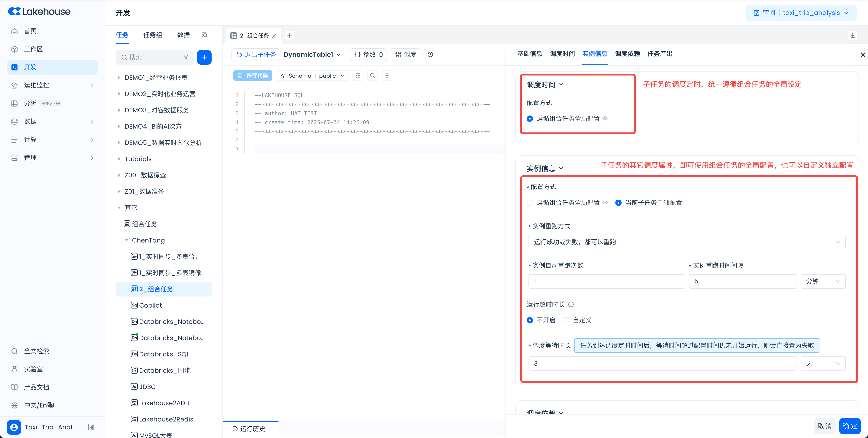Click the info icon next to 运行超时时长

(x=571, y=305)
